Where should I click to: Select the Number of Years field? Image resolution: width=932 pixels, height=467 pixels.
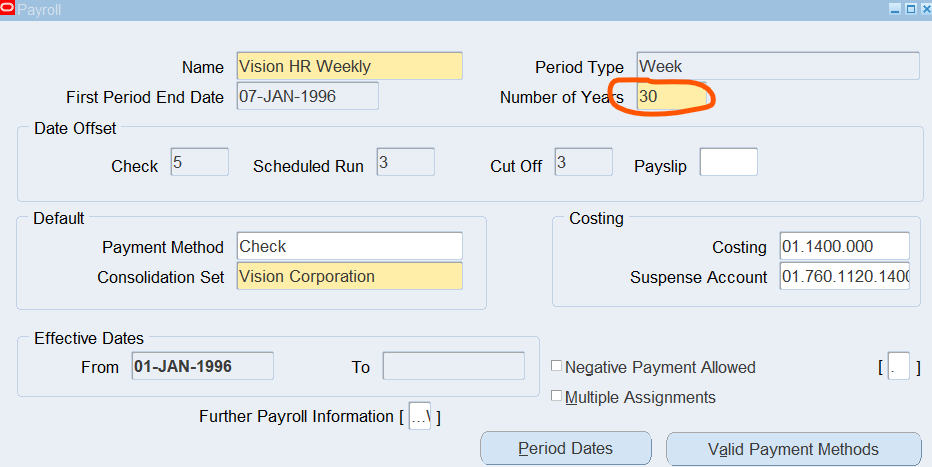pyautogui.click(x=670, y=97)
